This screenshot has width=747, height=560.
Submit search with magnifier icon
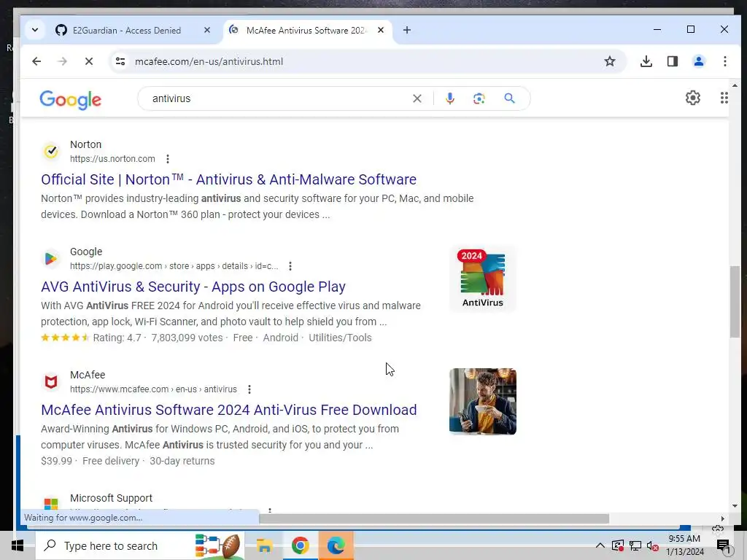509,98
